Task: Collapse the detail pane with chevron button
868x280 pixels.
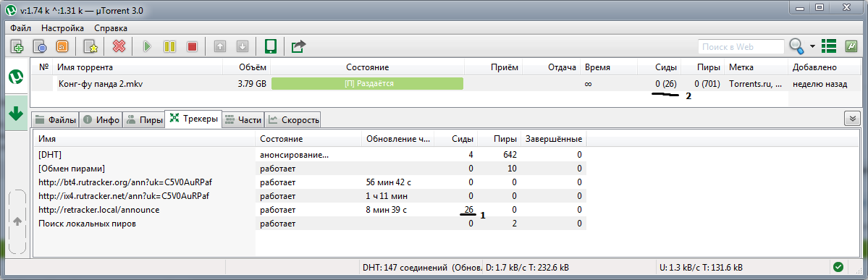Action: (851, 118)
